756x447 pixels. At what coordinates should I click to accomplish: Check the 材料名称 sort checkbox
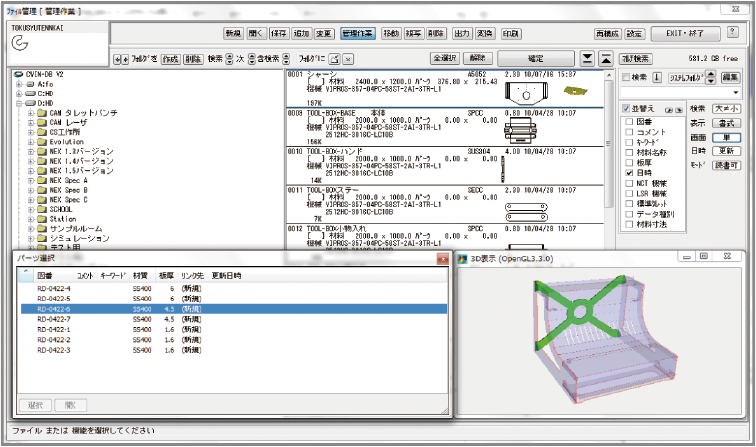[629, 152]
